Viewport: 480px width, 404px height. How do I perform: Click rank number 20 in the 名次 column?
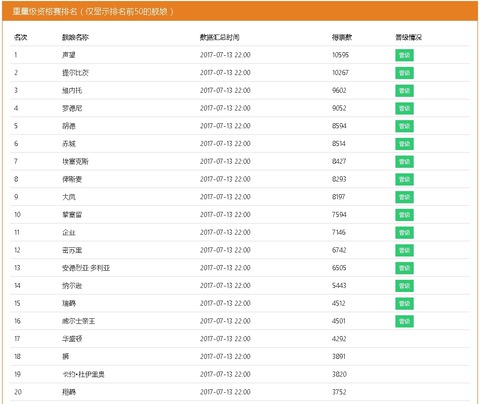coord(18,392)
